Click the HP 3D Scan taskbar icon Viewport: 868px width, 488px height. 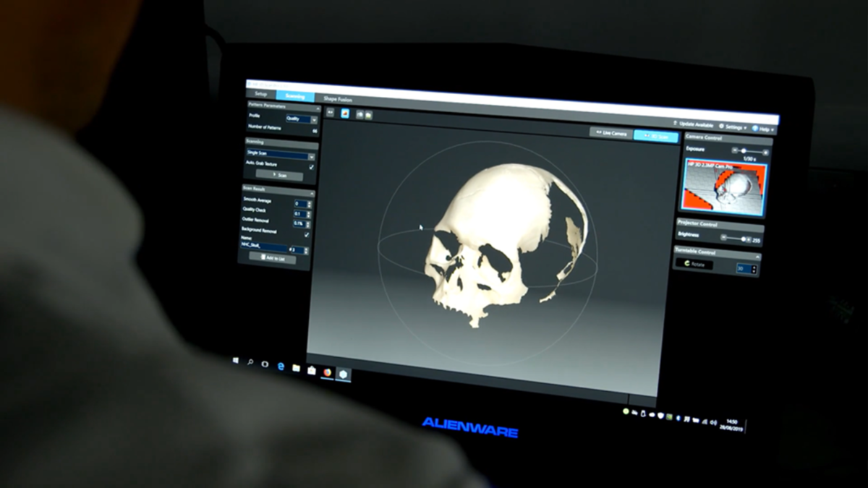click(x=343, y=374)
